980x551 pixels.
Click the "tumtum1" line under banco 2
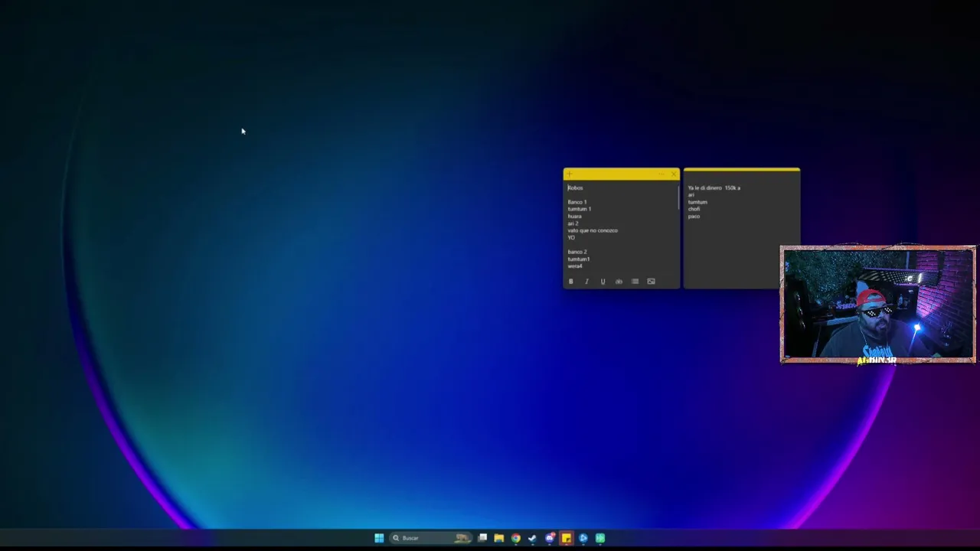579,259
